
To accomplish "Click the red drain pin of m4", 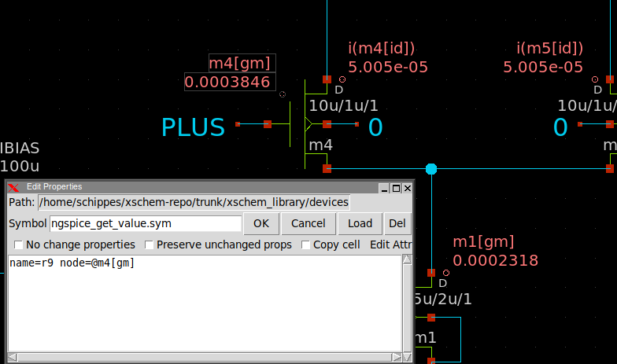I will [x=327, y=79].
